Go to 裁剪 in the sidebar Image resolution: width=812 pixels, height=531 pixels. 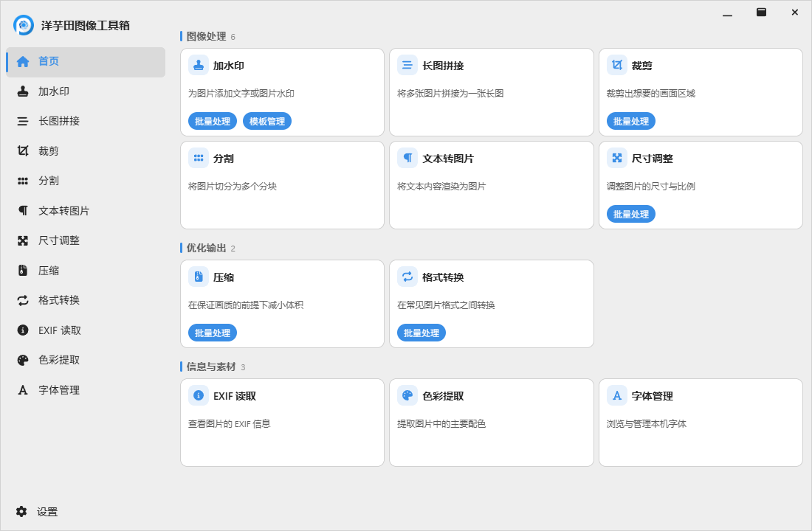[86, 151]
